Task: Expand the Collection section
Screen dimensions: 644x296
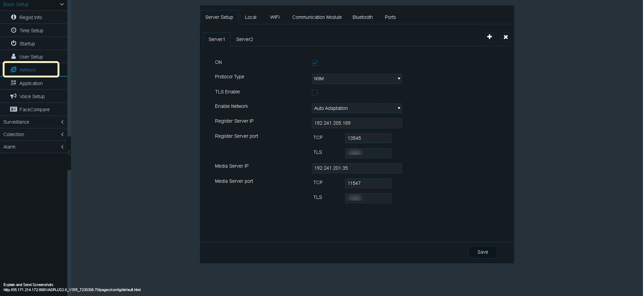Action: click(x=34, y=134)
